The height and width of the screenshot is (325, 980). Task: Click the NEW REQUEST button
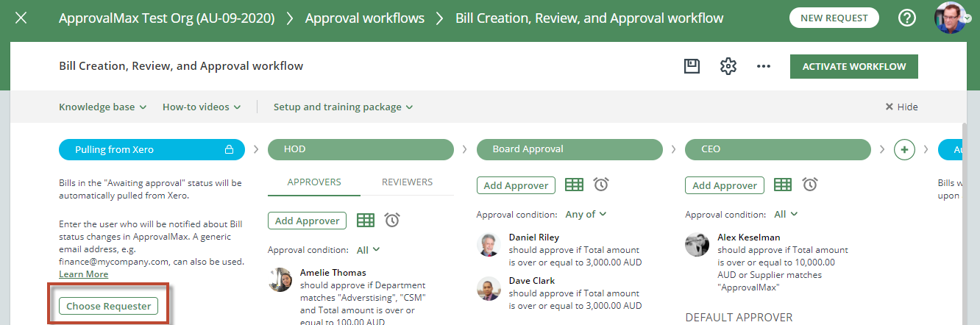[834, 18]
